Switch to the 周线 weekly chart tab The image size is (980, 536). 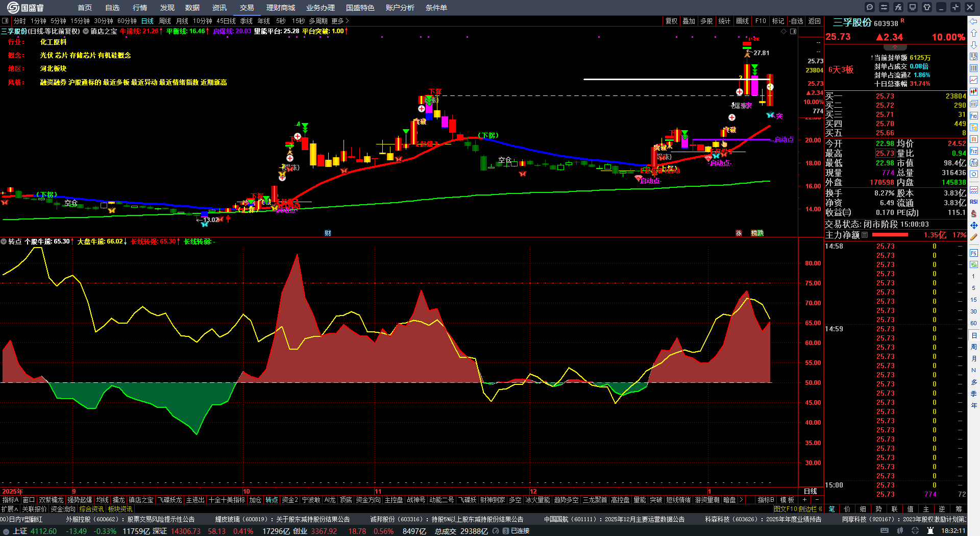[165, 21]
